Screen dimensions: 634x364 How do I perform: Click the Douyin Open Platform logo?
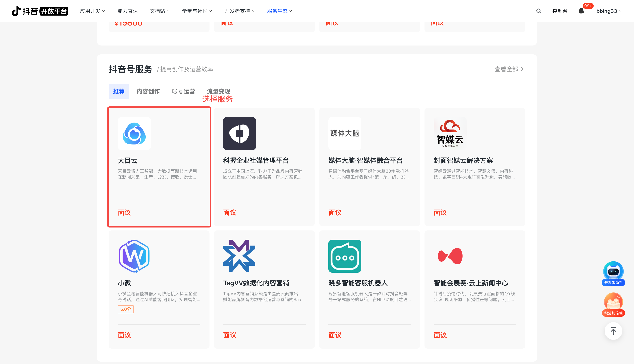[x=40, y=11]
